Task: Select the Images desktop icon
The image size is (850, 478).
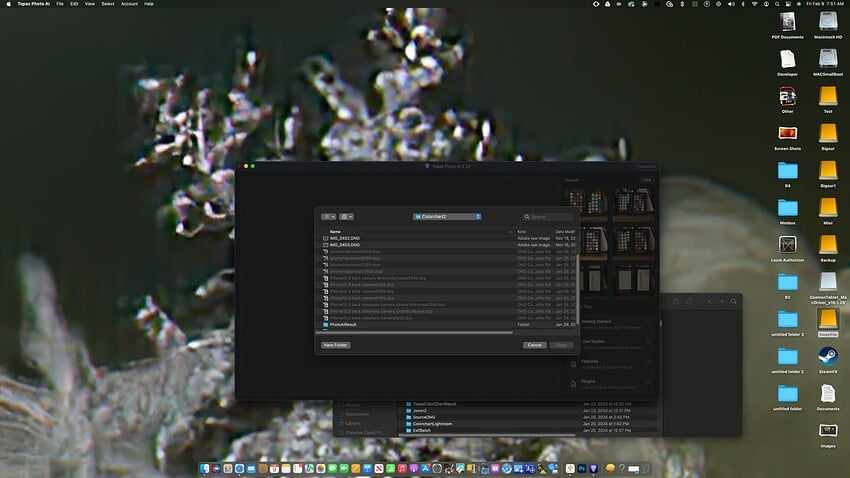Action: [x=828, y=431]
